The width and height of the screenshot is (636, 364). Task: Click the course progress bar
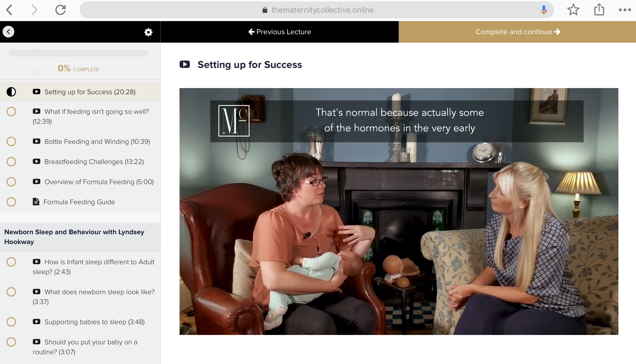[78, 53]
